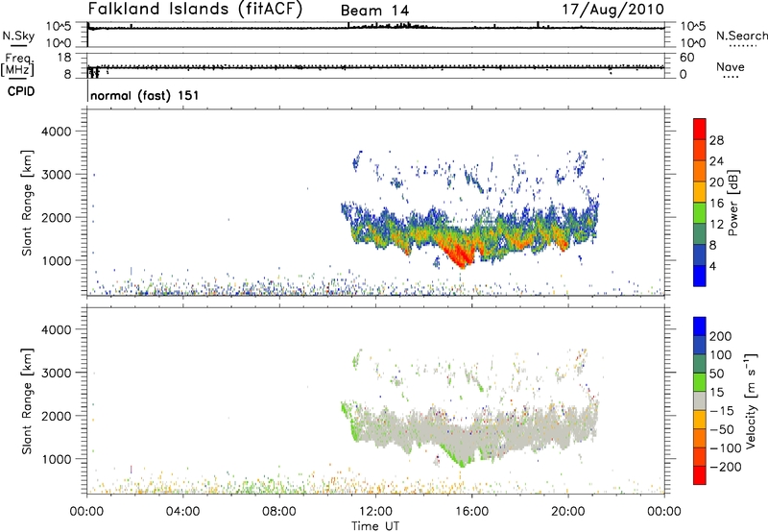Click the 'Time UT' axis label

pyautogui.click(x=375, y=526)
